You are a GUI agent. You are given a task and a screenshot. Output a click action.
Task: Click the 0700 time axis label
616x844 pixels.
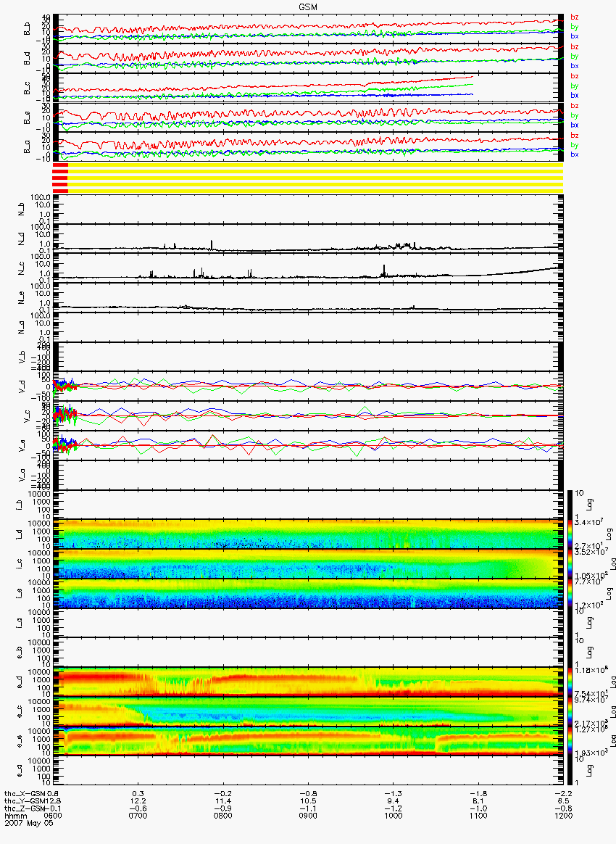coord(138,816)
